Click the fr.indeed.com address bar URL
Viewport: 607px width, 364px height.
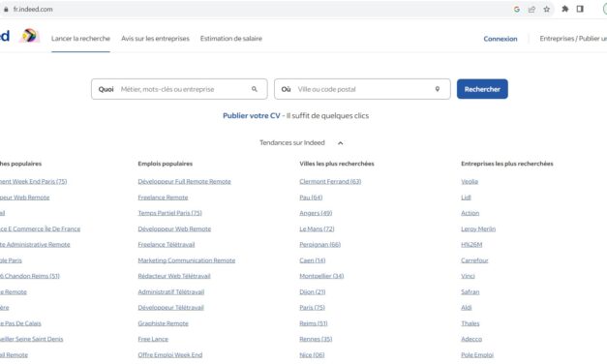click(33, 9)
